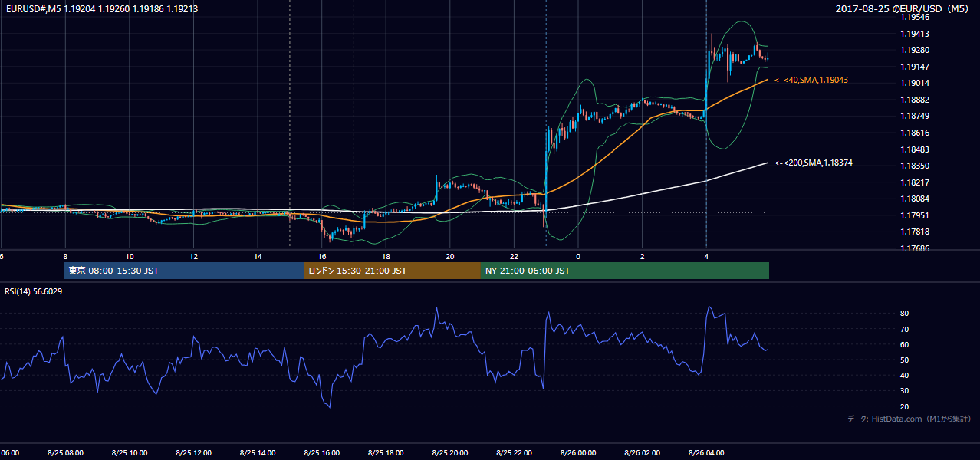Click price axis label 1.18882
This screenshot has height=460, width=980.
[914, 100]
